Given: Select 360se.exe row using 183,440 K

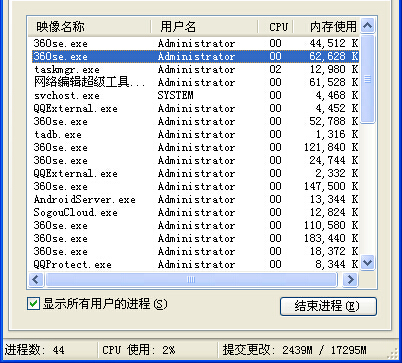Looking at the screenshot, I should 195,238.
